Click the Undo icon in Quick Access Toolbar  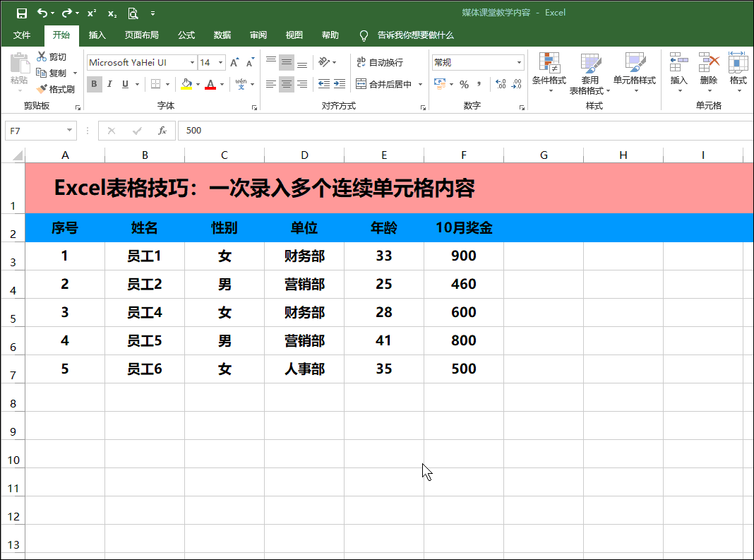pyautogui.click(x=42, y=12)
